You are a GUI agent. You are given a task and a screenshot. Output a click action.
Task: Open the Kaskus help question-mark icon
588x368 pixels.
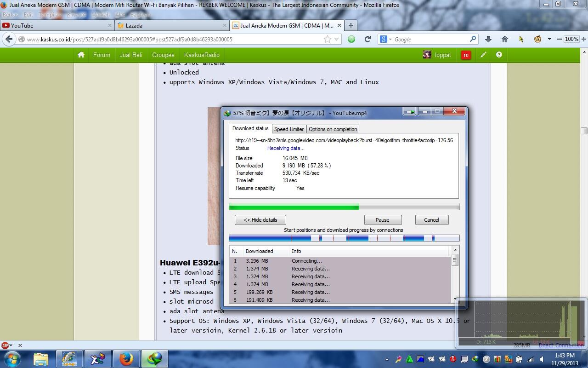499,55
